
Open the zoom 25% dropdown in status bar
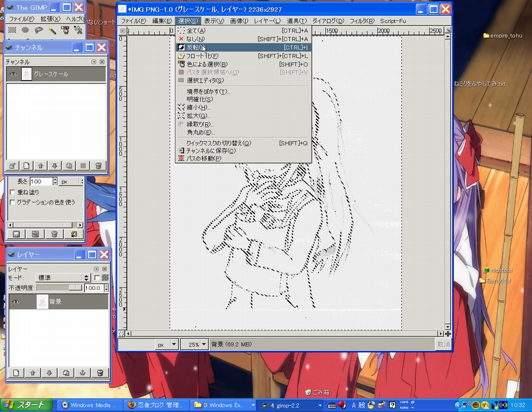[204, 345]
